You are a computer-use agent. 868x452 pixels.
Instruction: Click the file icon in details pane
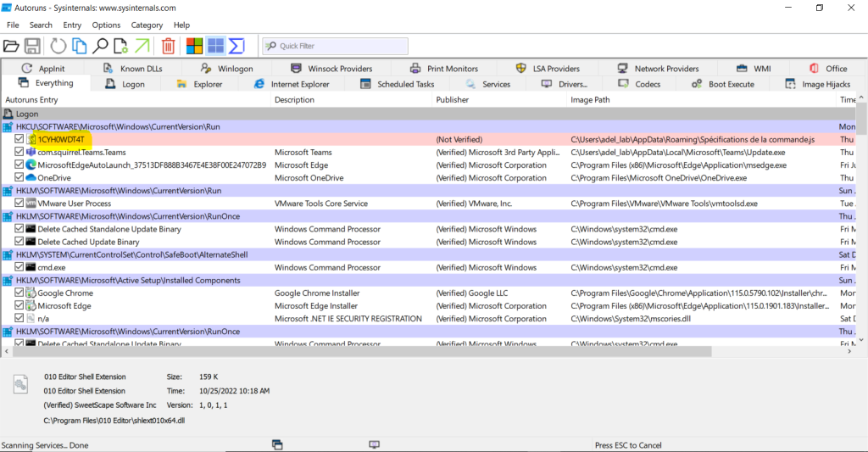tap(20, 384)
